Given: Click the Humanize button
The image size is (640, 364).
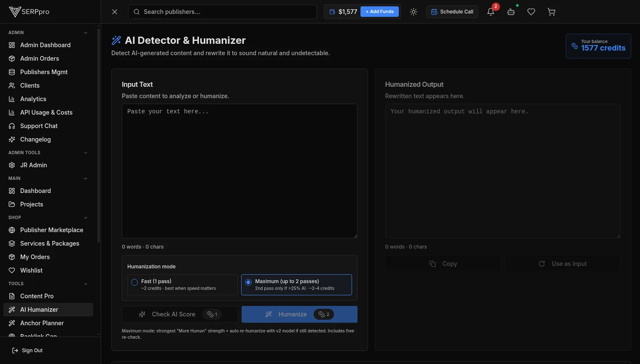Looking at the screenshot, I should click(299, 314).
